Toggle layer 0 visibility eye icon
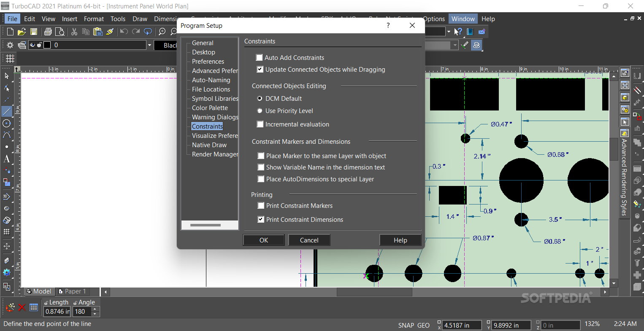644x331 pixels. [32, 45]
